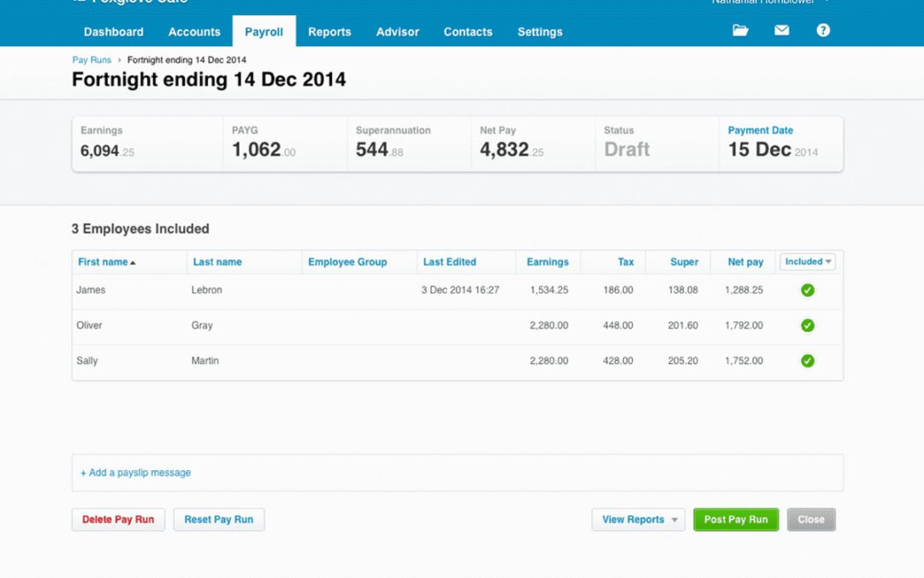Click the Reset Pay Run button
The height and width of the screenshot is (578, 924).
[219, 520]
